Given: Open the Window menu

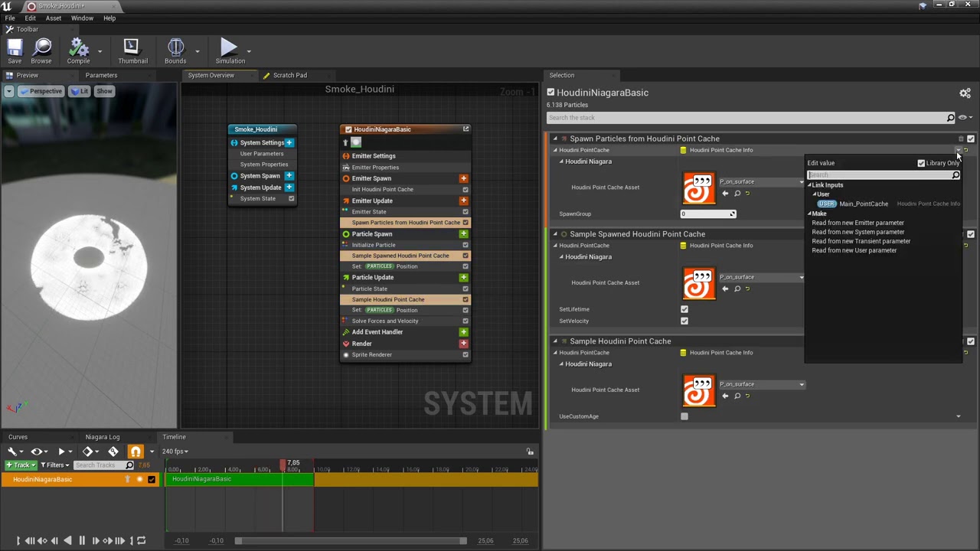Looking at the screenshot, I should 82,18.
